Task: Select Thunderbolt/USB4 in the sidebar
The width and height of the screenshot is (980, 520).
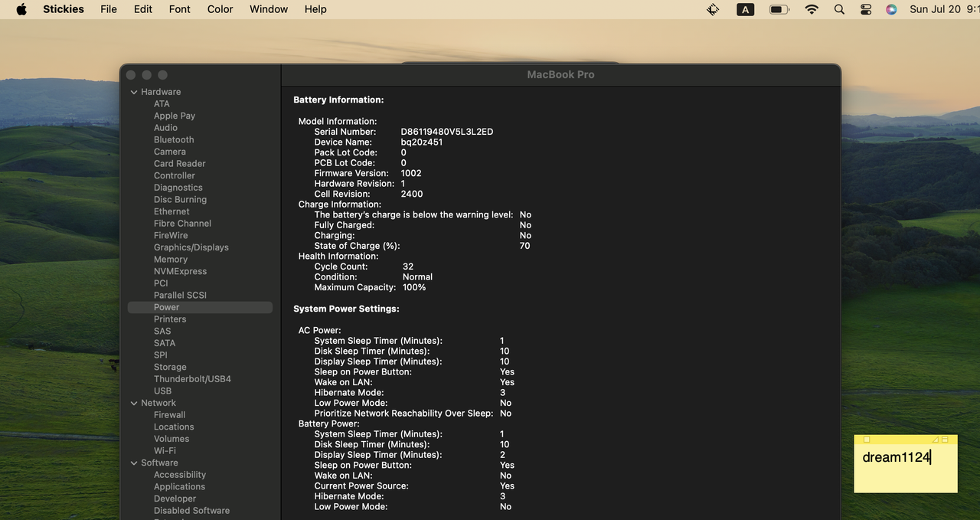Action: [x=192, y=379]
